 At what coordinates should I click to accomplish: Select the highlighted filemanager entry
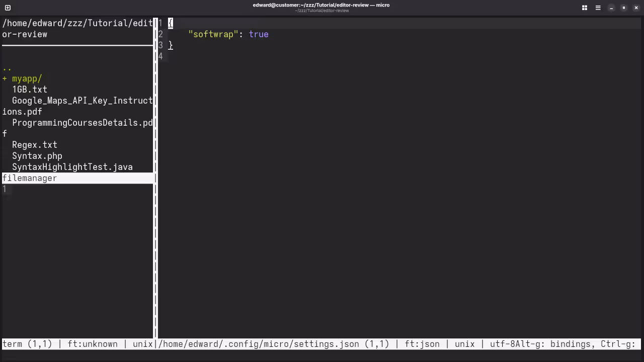point(29,178)
